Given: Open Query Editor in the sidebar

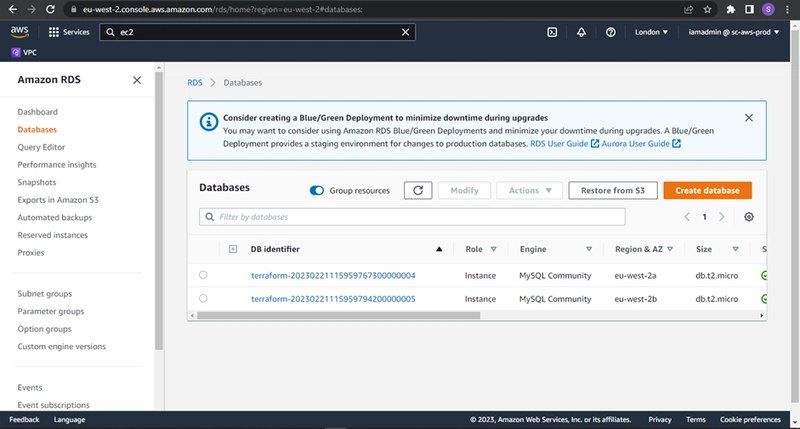Looking at the screenshot, I should tap(41, 147).
